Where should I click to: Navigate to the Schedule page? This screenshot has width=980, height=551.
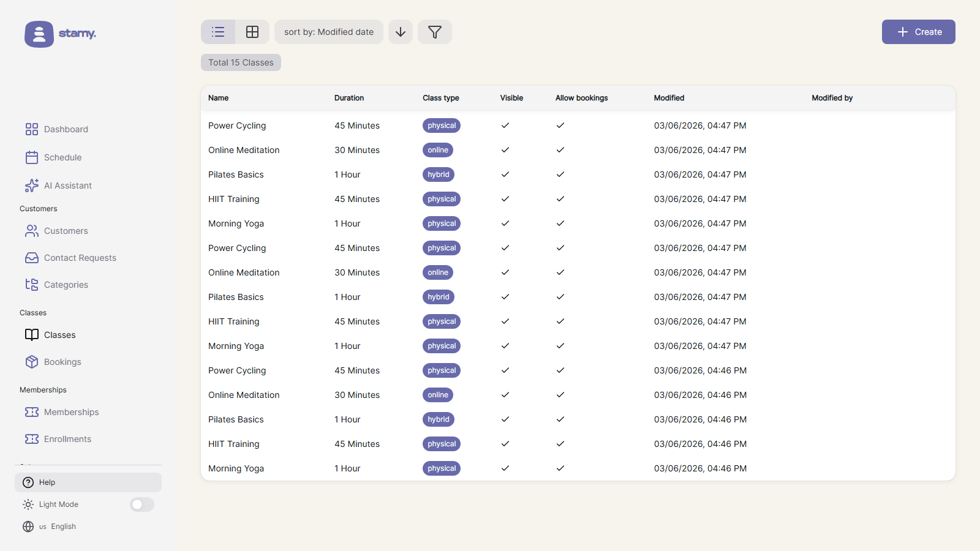pos(62,157)
